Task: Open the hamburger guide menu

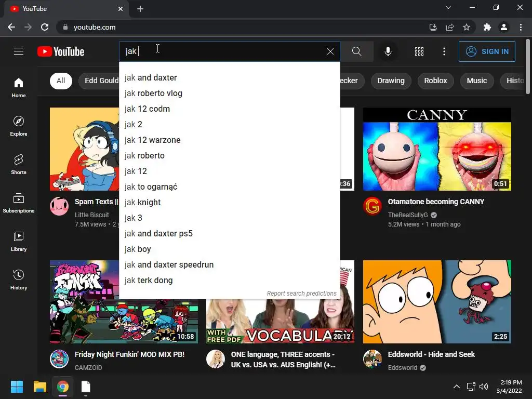Action: click(19, 51)
